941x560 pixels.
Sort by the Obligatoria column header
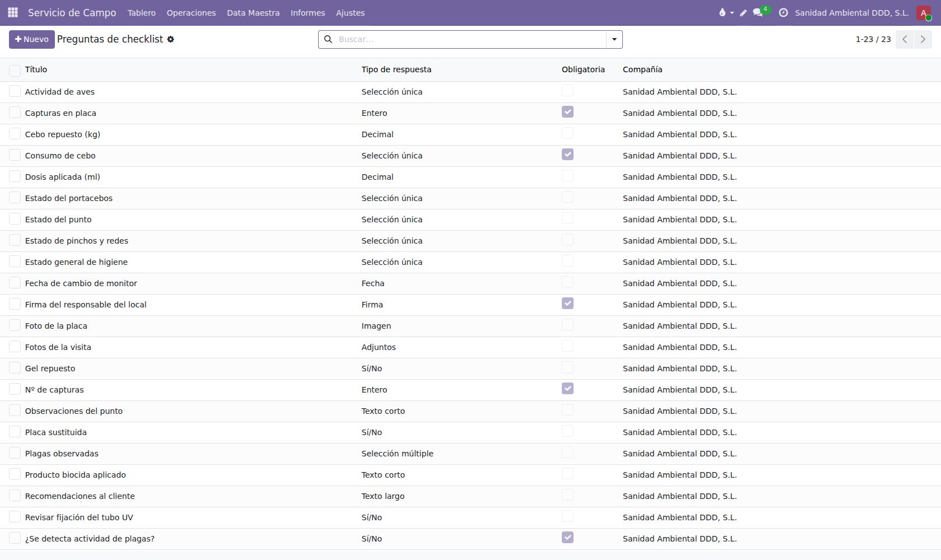click(583, 69)
